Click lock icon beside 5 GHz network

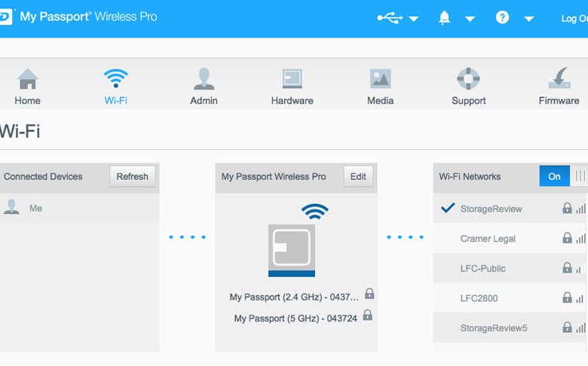[368, 315]
